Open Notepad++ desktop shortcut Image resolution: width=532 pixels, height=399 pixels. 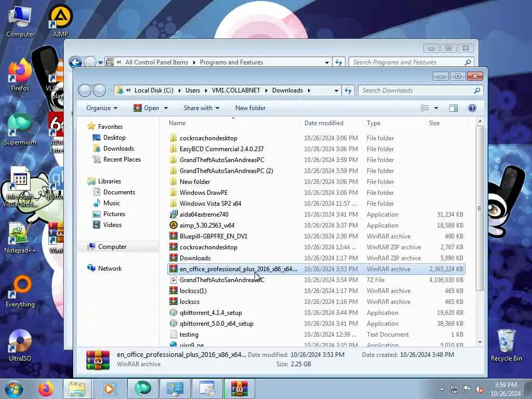20,237
